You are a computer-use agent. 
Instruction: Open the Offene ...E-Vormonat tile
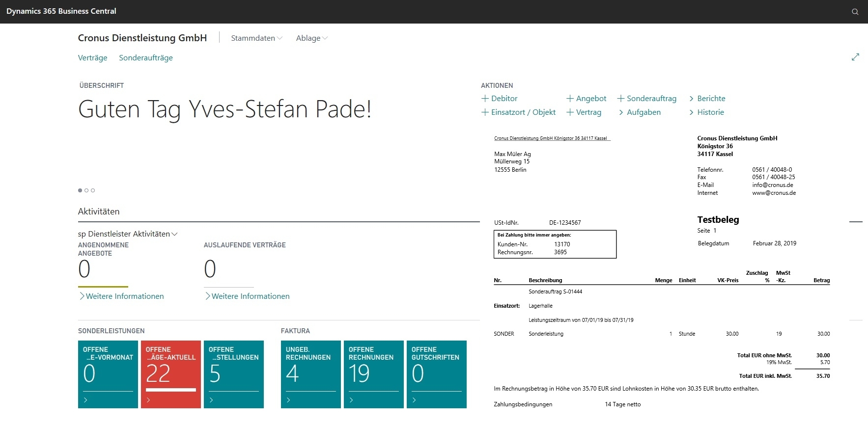[x=108, y=374]
